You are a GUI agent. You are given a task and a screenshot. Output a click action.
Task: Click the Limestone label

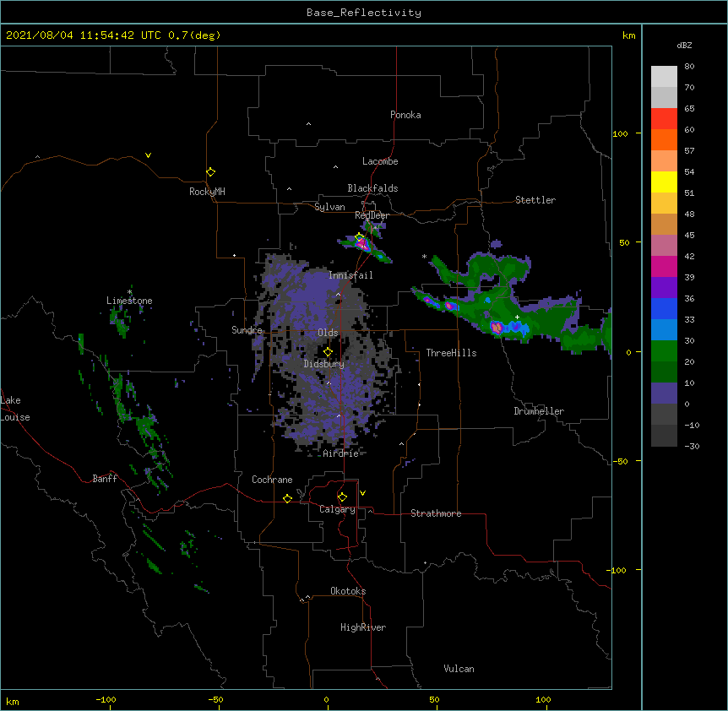[x=129, y=301]
